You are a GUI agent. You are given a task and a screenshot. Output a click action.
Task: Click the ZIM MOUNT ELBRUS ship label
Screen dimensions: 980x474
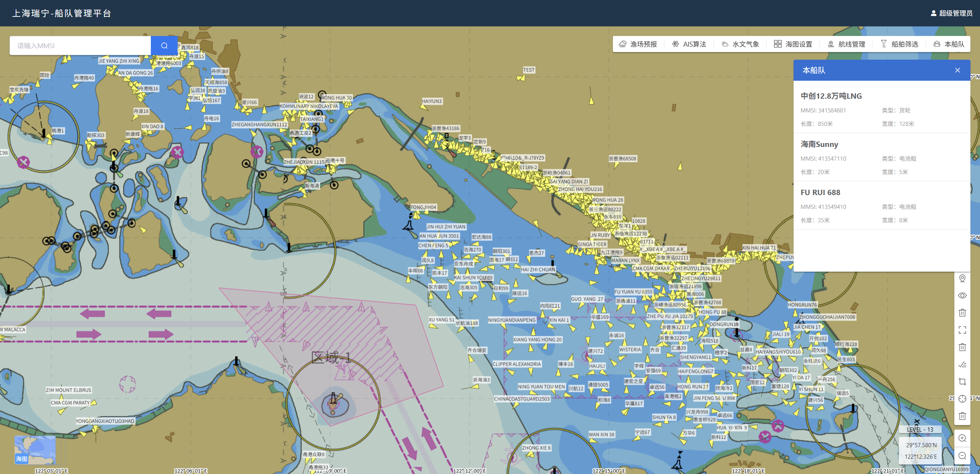pos(69,390)
